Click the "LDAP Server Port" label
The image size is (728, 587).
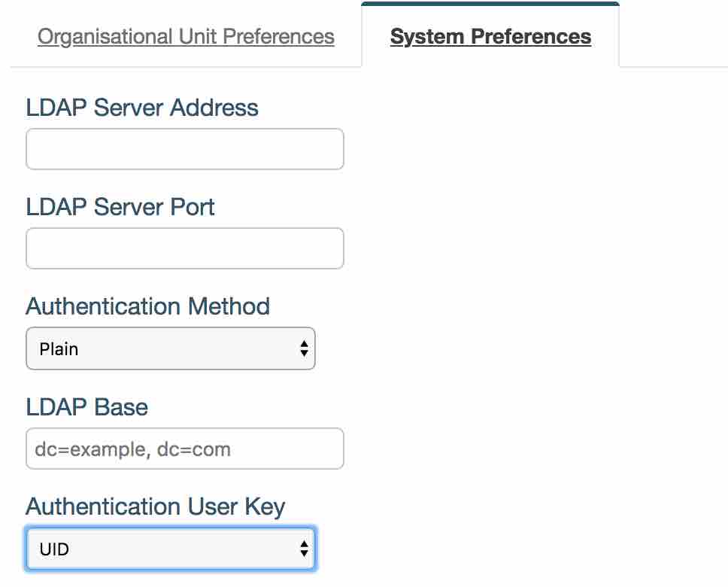pyautogui.click(x=120, y=207)
